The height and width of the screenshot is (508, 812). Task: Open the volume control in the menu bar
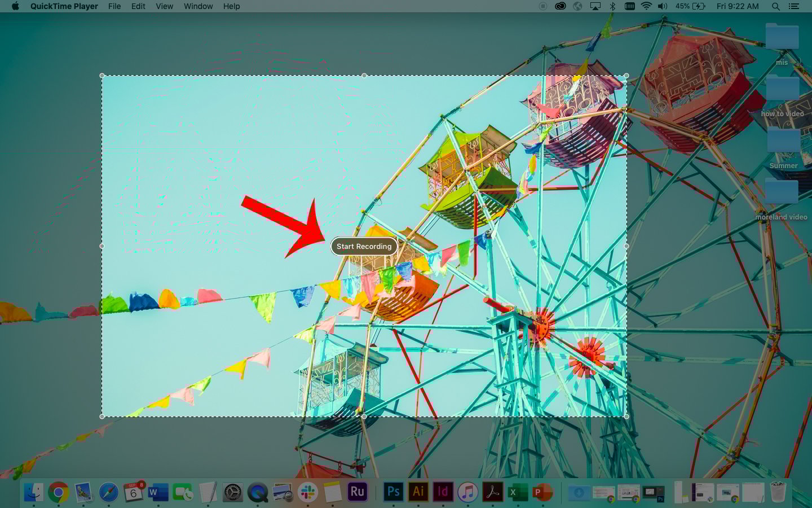pos(662,6)
